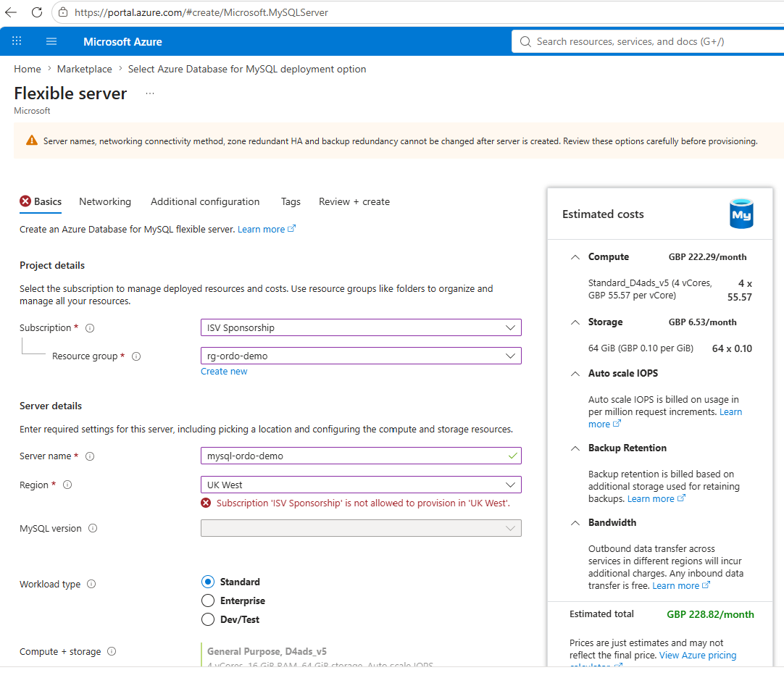Viewport: 784px width, 678px height.
Task: Click the GBP 222.29/month compute cost
Action: click(707, 257)
